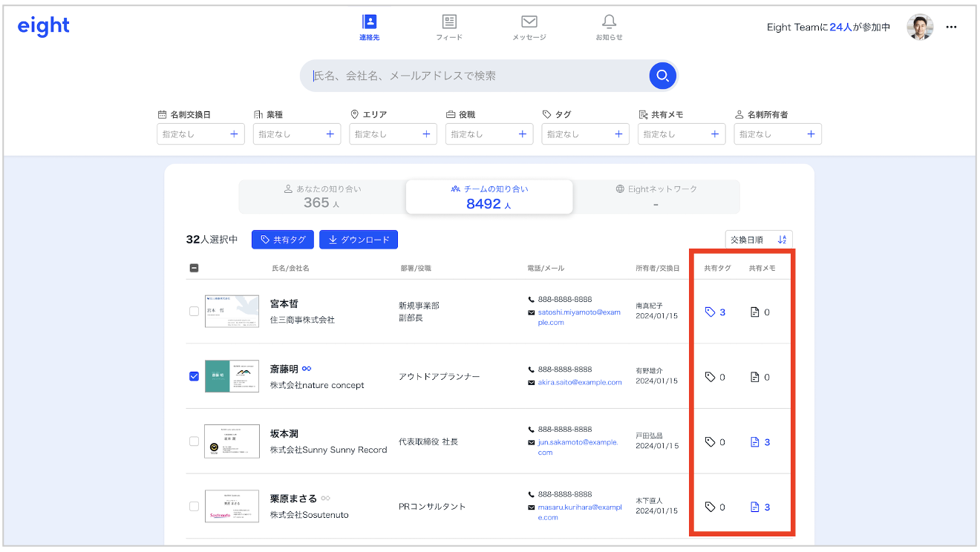Expand the 業種 filter field
Screen dimensions: 980x552
296,134
